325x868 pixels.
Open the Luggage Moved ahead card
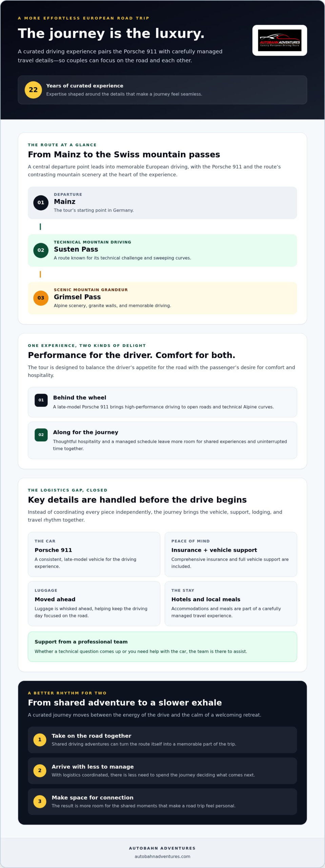click(x=94, y=604)
